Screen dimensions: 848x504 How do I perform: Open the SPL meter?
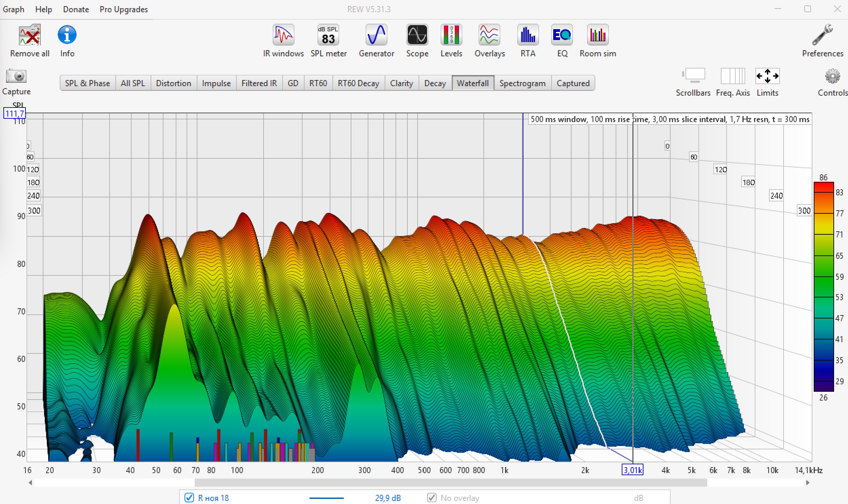[x=328, y=35]
